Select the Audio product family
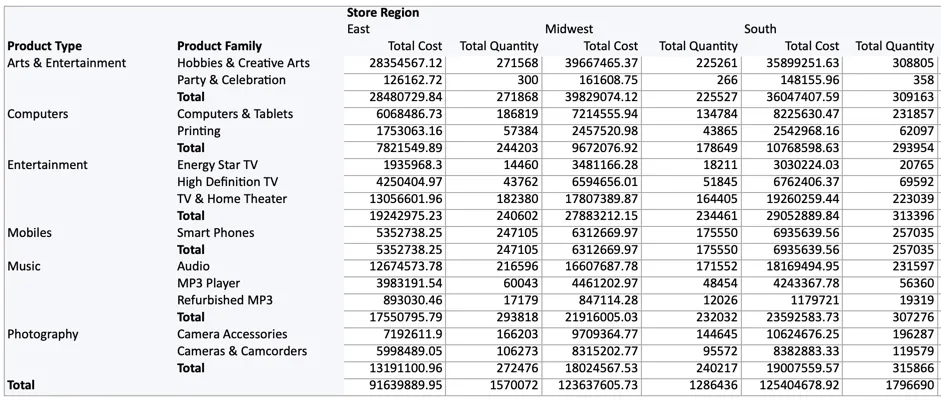941x401 pixels. click(x=193, y=266)
